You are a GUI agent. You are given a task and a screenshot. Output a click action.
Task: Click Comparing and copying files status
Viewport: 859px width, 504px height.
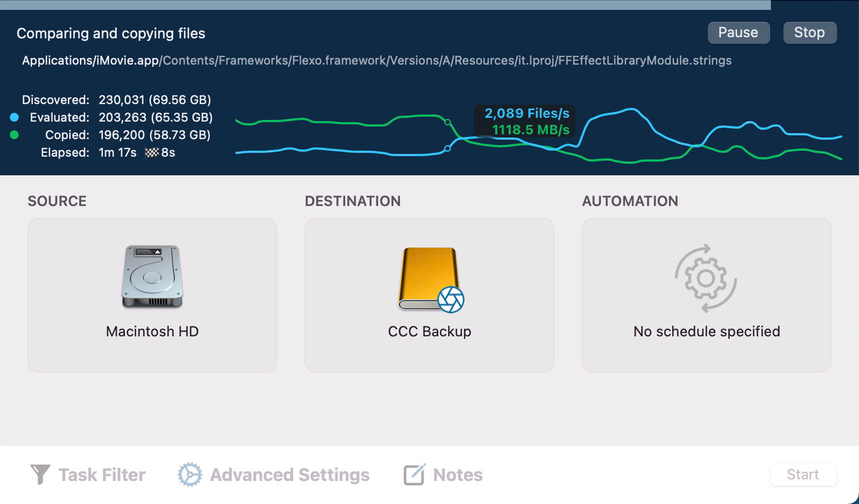111,33
